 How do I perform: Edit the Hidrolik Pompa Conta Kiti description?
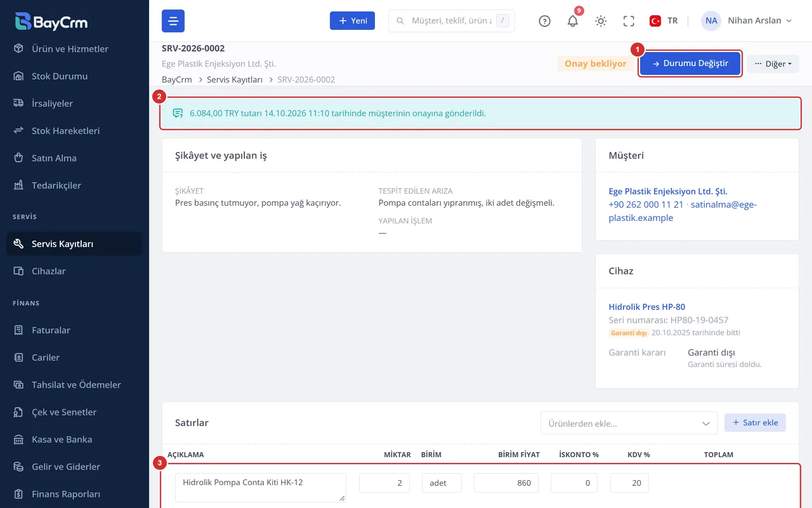pos(261,488)
